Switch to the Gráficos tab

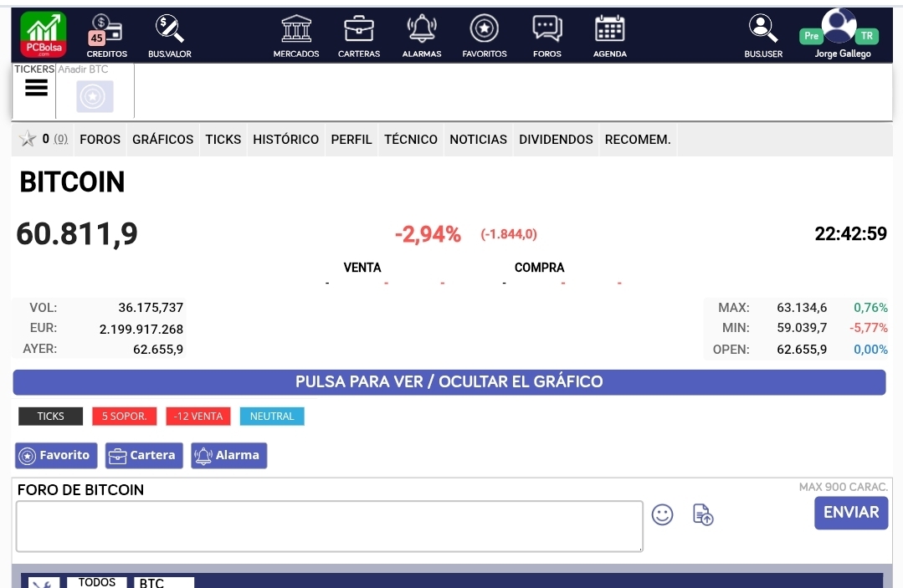coord(163,139)
